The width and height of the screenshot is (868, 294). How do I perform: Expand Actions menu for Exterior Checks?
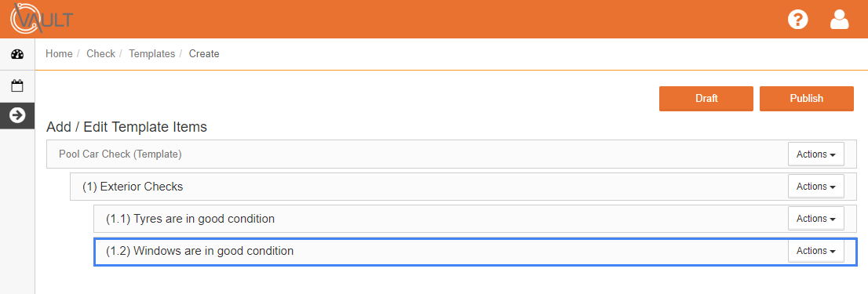click(816, 187)
